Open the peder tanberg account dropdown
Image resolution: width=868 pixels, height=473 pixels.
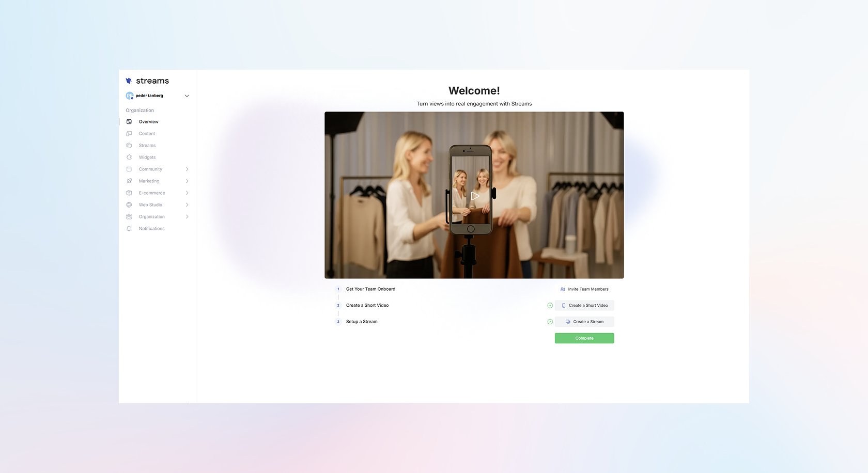187,96
